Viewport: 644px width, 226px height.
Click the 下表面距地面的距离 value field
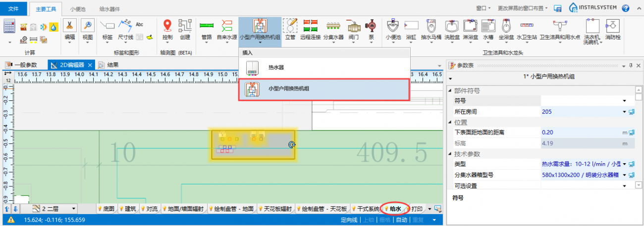pos(580,133)
